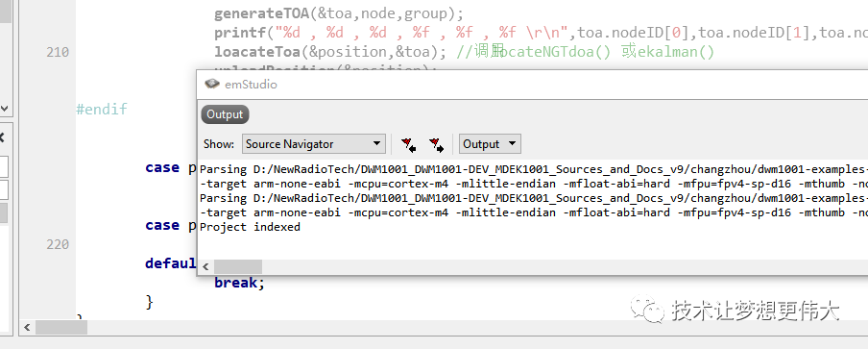Jump to the next output error icon

point(436,144)
